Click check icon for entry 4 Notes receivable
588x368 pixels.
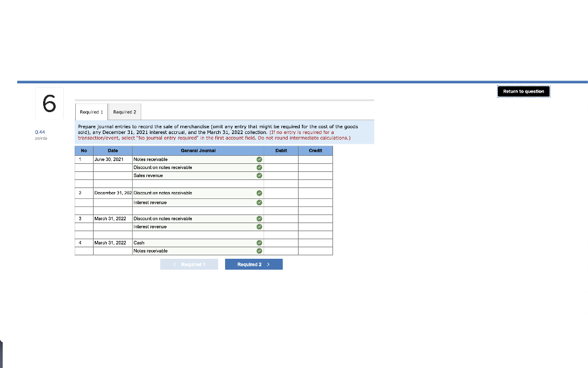[x=259, y=251]
